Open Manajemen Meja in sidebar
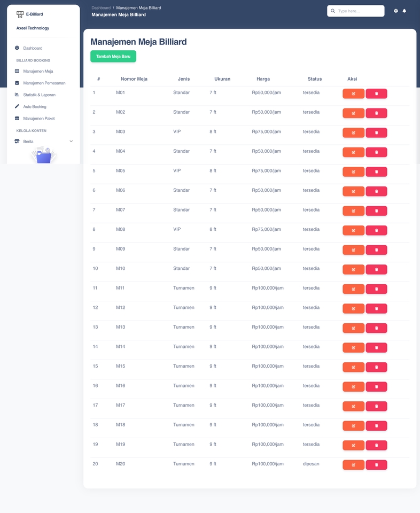Screen dimensions: 420x513 tap(38, 71)
